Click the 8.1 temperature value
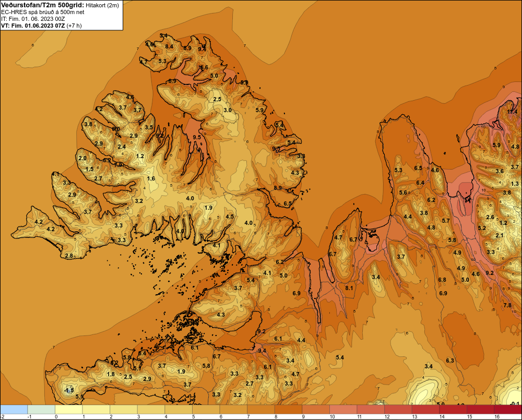522x420 pixels. [349, 288]
